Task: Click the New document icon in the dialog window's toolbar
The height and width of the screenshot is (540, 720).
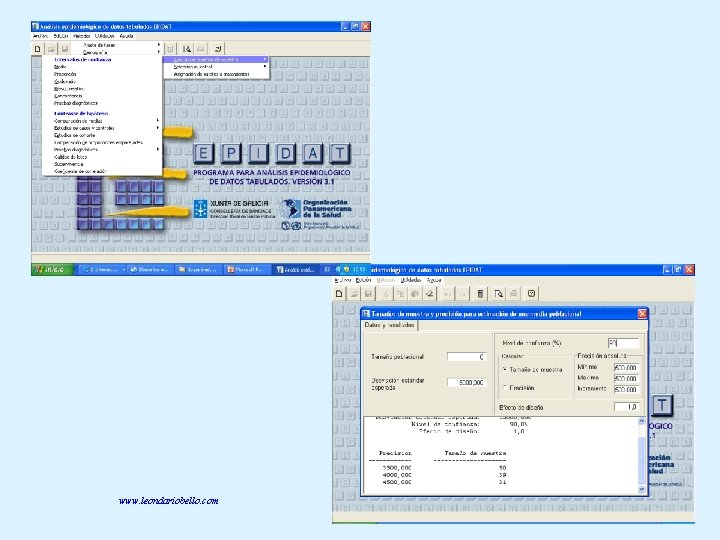Action: tap(339, 293)
